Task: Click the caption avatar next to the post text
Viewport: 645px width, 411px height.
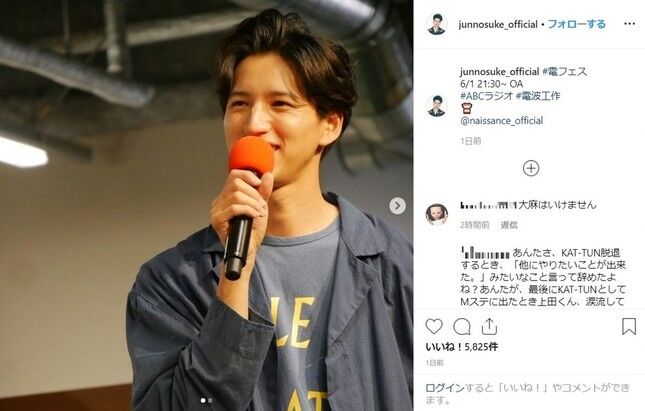Action: [436, 106]
